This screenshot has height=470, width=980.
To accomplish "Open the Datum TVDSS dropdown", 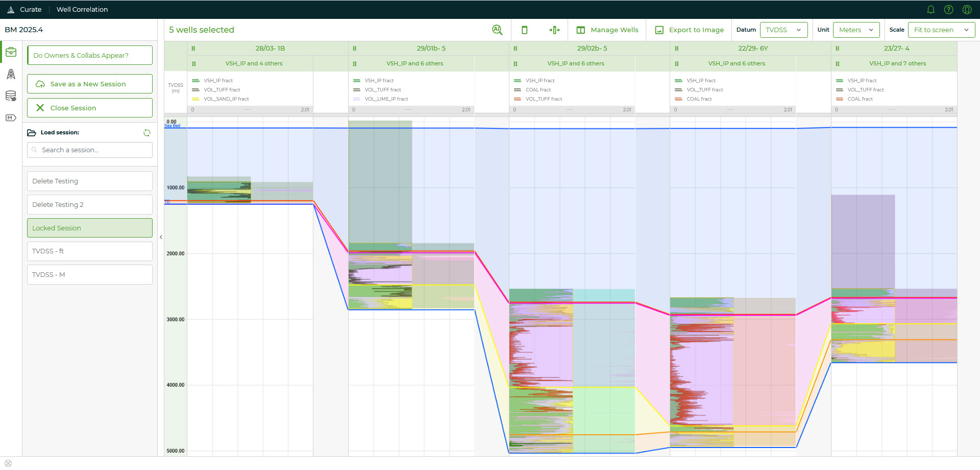I will (783, 30).
